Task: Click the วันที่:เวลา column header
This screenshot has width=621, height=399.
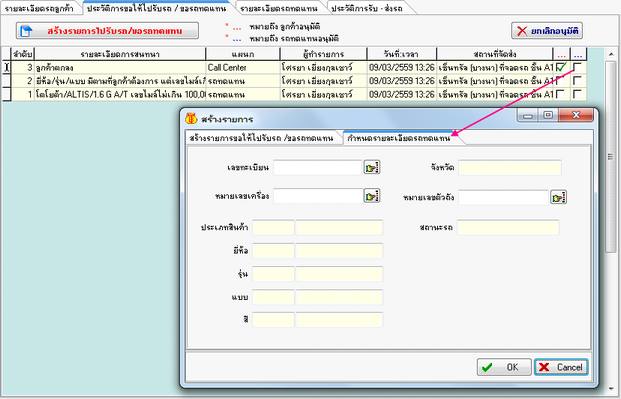Action: [402, 54]
